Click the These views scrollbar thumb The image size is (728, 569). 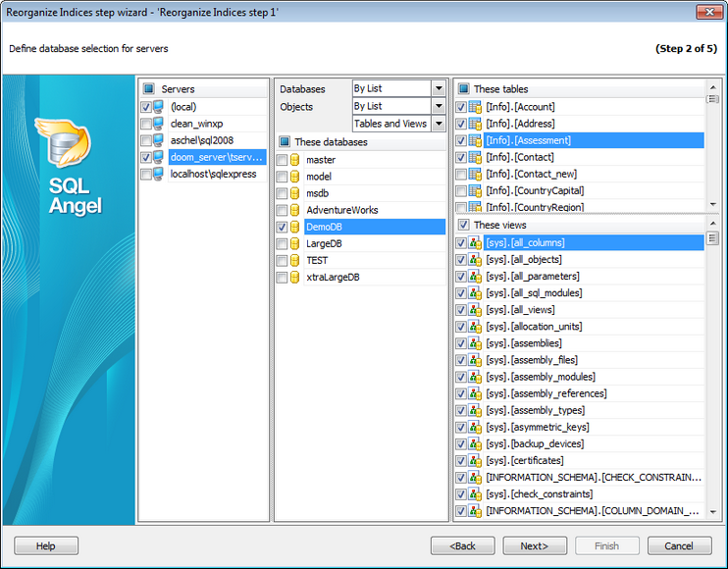pyautogui.click(x=712, y=238)
